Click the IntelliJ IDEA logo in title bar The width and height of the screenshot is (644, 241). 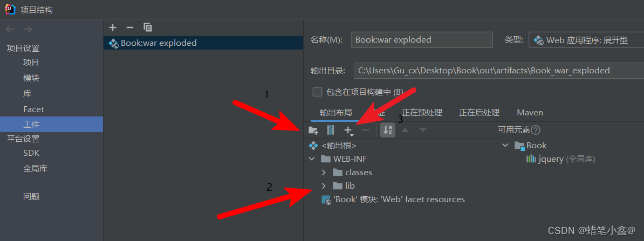click(x=10, y=9)
